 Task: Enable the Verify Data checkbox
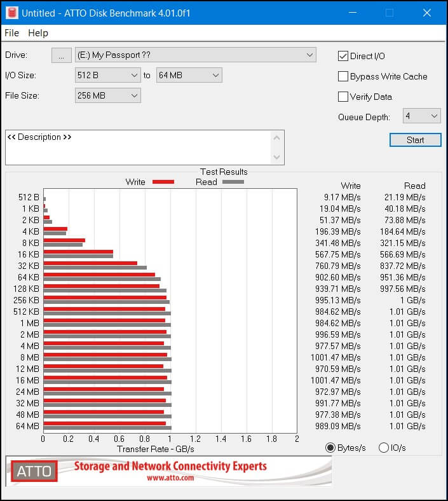[x=343, y=97]
